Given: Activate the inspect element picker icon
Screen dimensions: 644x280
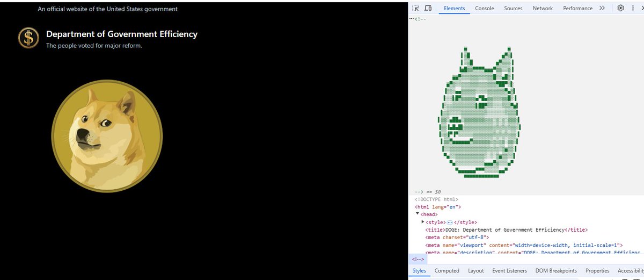Looking at the screenshot, I should click(416, 8).
